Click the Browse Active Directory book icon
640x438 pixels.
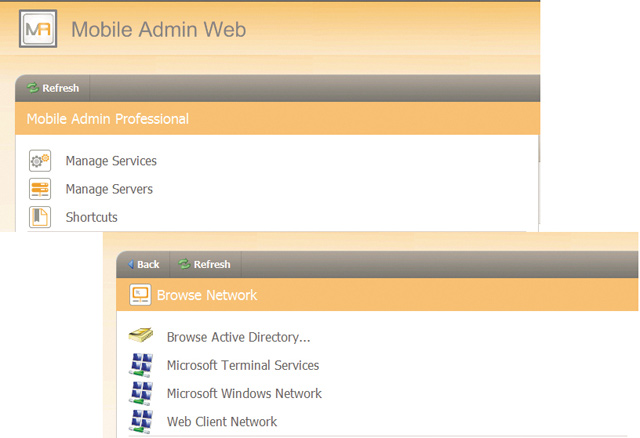pyautogui.click(x=141, y=336)
